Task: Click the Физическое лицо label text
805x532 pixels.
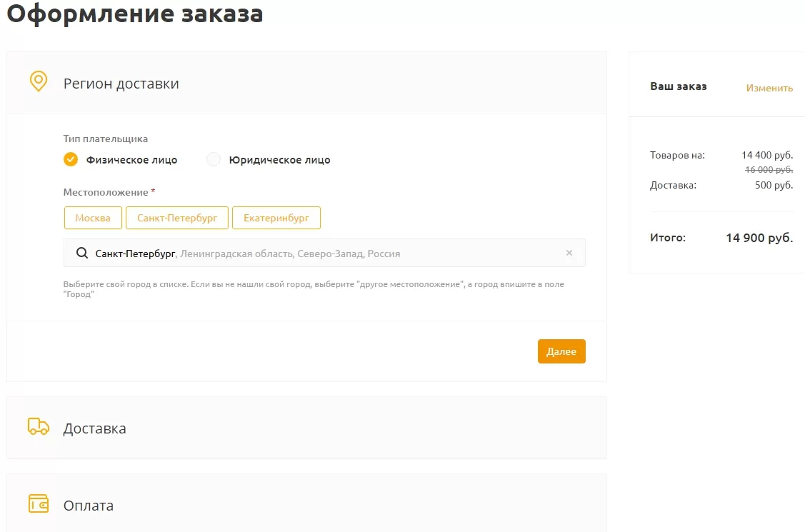Action: (131, 160)
